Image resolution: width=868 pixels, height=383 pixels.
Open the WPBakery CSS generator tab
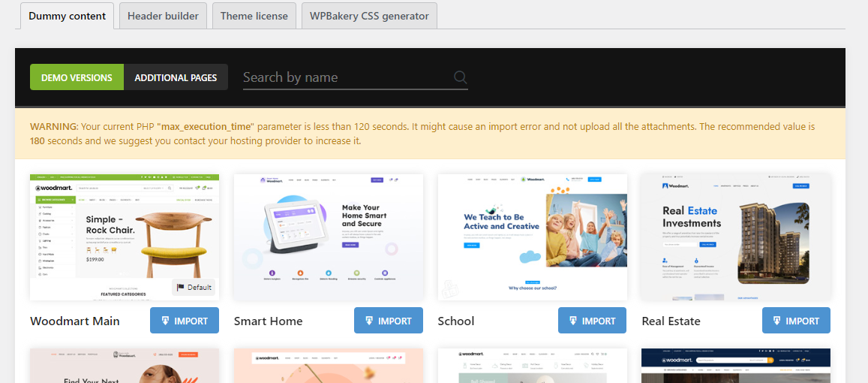coord(369,16)
